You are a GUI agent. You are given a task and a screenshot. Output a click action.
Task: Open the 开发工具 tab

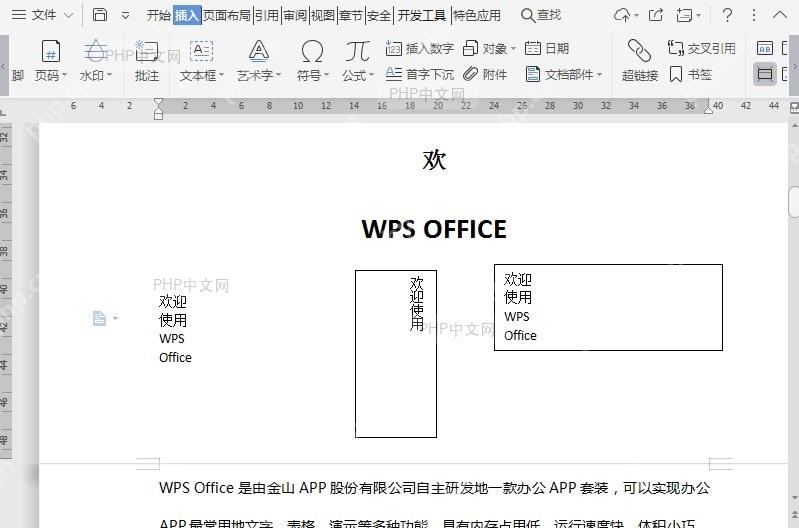[421, 15]
